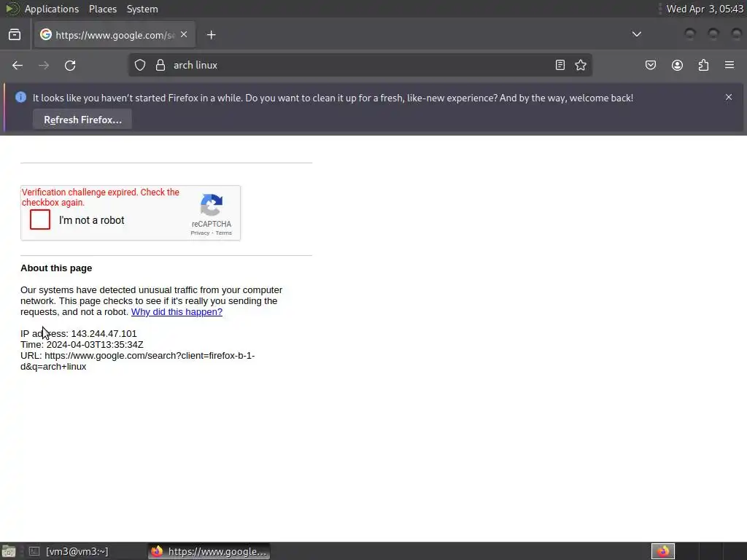Image resolution: width=747 pixels, height=560 pixels.
Task: Open a new tab with the plus button
Action: pos(211,35)
